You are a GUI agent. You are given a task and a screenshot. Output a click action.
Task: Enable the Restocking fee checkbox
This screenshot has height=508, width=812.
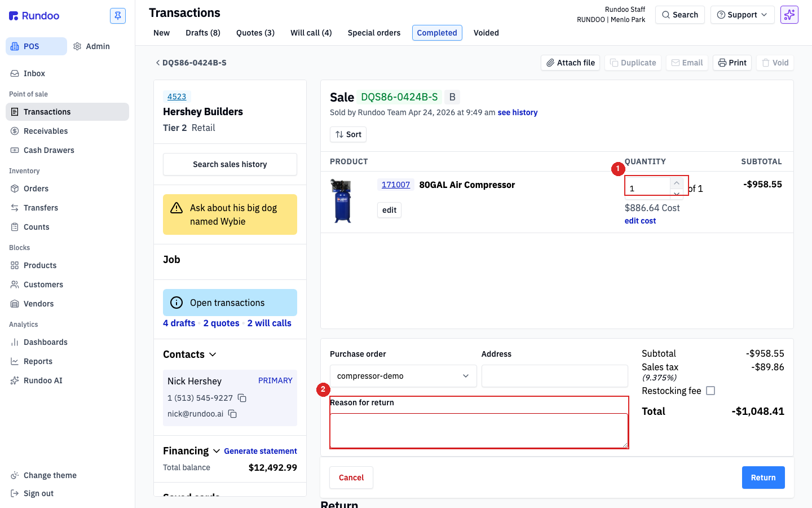coord(710,391)
